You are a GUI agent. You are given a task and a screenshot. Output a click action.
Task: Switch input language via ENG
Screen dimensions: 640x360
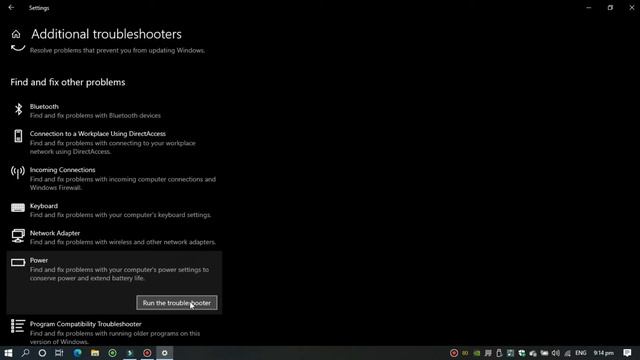580,353
